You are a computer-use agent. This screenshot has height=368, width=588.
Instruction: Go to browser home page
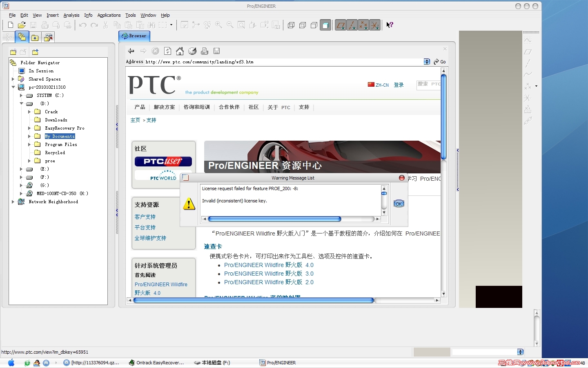180,51
